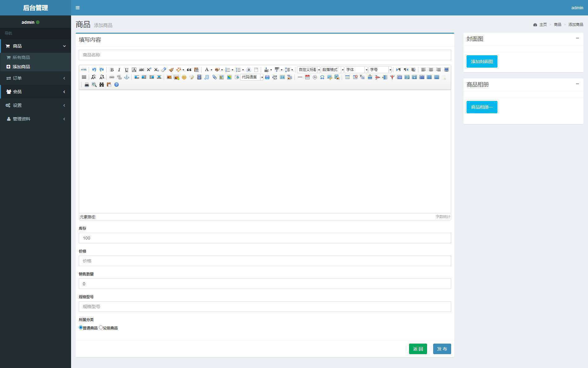
Task: Select the 普通商品 radio button
Action: pyautogui.click(x=81, y=328)
